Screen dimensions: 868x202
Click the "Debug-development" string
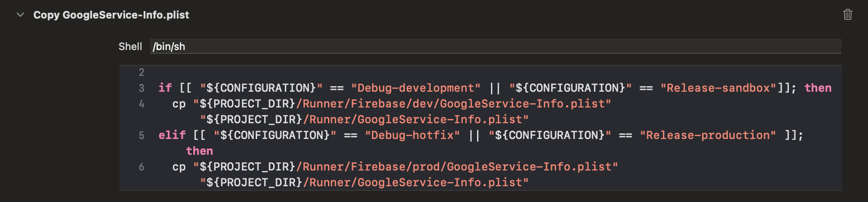pos(415,88)
